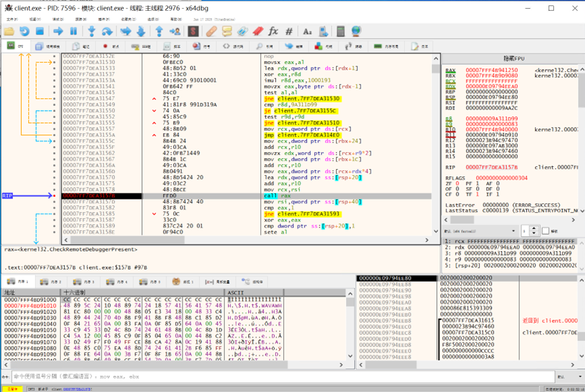Increment the argument count spinner

(x=534, y=229)
